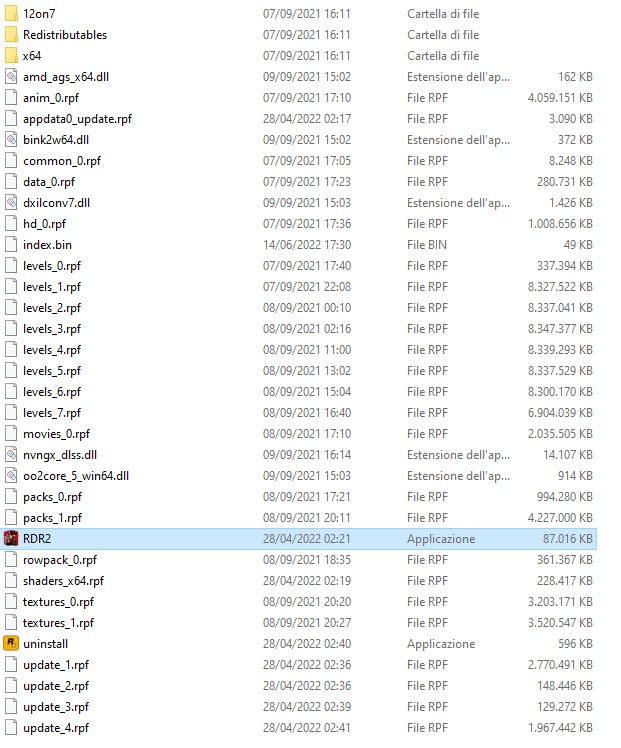This screenshot has width=621, height=748.
Task: Select the file name levels_1.rpf
Action: click(x=52, y=287)
